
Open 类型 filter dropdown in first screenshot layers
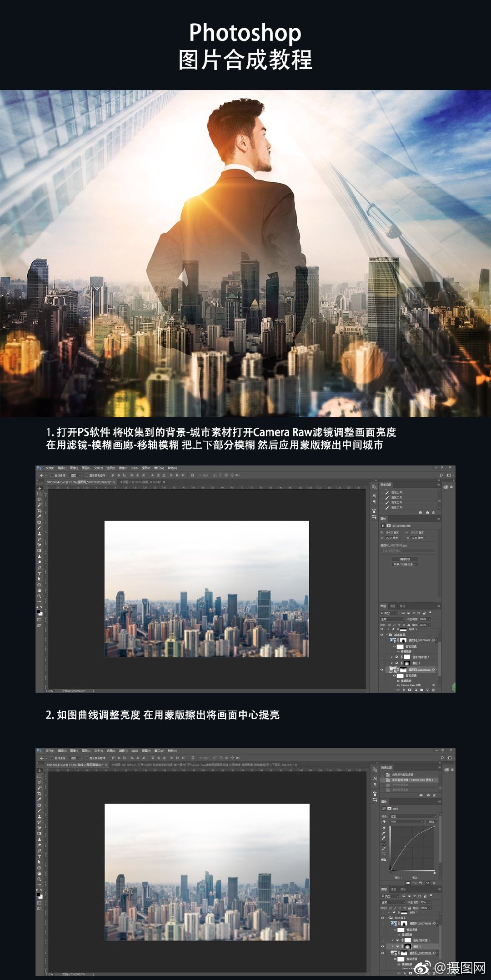pyautogui.click(x=389, y=613)
